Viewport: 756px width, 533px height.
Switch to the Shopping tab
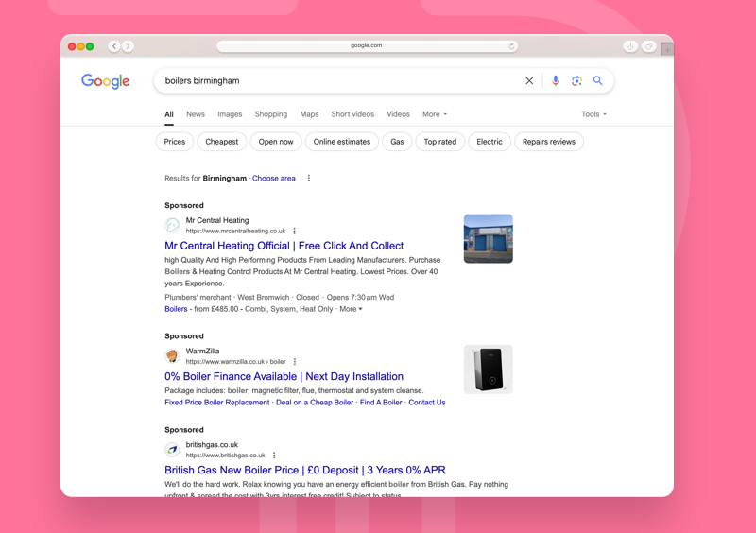(270, 114)
